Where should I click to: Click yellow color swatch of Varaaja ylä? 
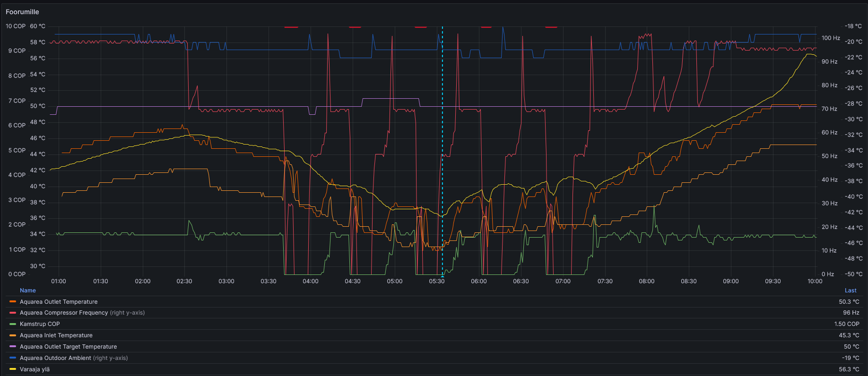click(x=13, y=369)
